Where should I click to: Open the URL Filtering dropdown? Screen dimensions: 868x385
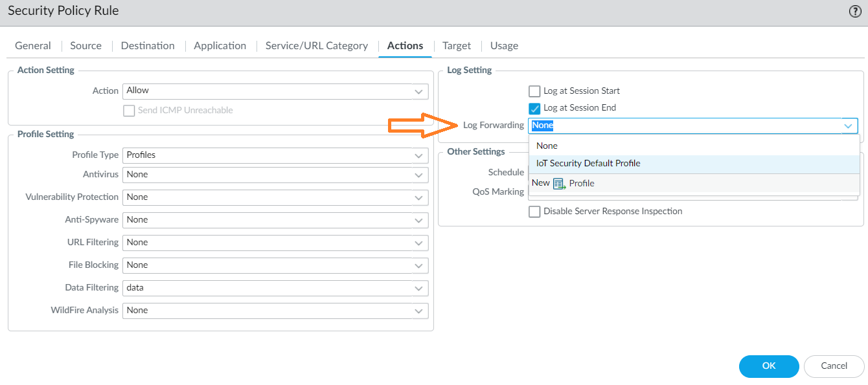click(419, 243)
